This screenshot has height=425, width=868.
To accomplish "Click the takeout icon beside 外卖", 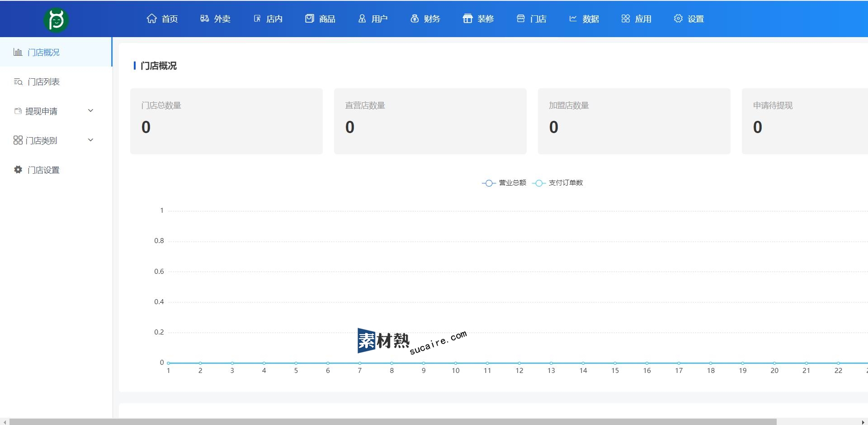I will coord(205,19).
